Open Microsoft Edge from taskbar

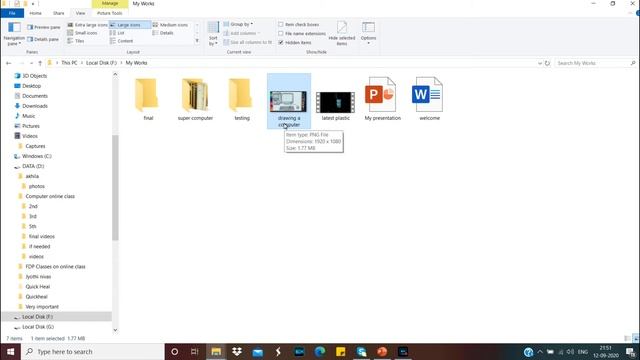(x=320, y=351)
